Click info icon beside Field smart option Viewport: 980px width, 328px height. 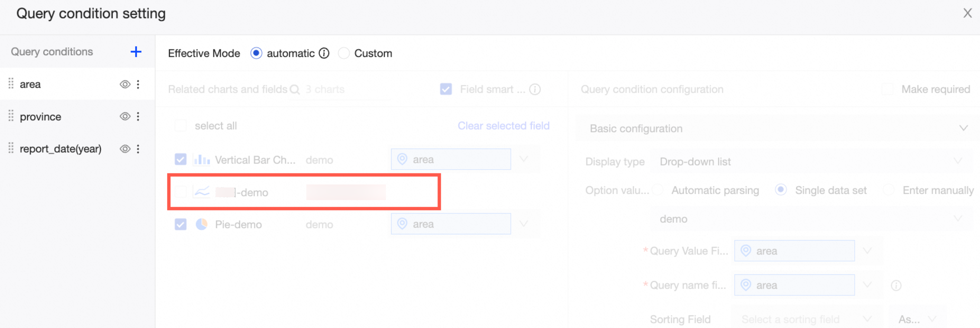point(535,89)
